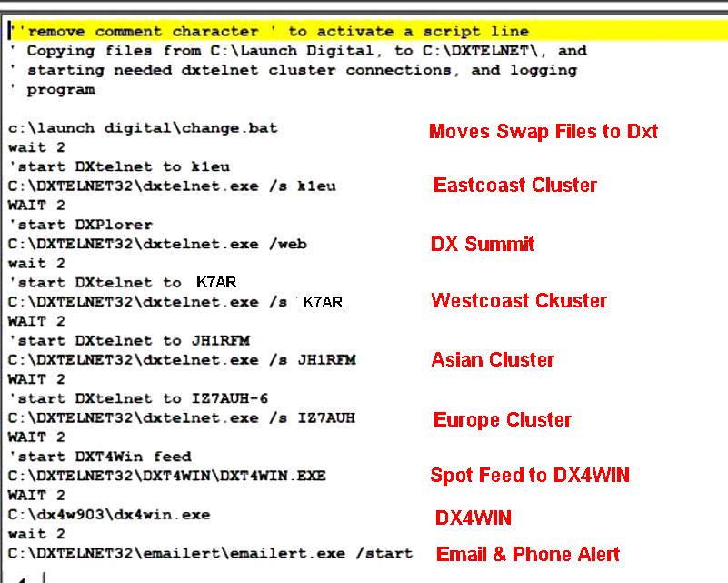
Task: Click the dxtelnet.exe /s k1eu command line
Action: click(172, 186)
